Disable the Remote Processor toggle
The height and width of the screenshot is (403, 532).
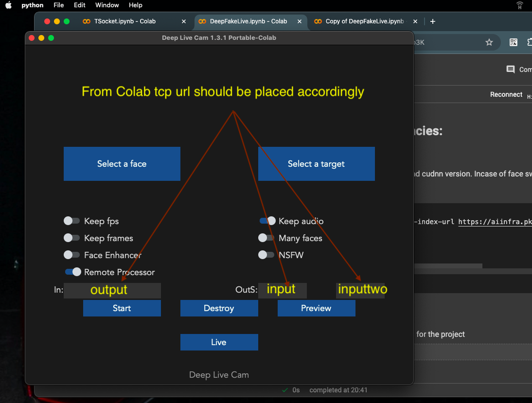pyautogui.click(x=73, y=272)
